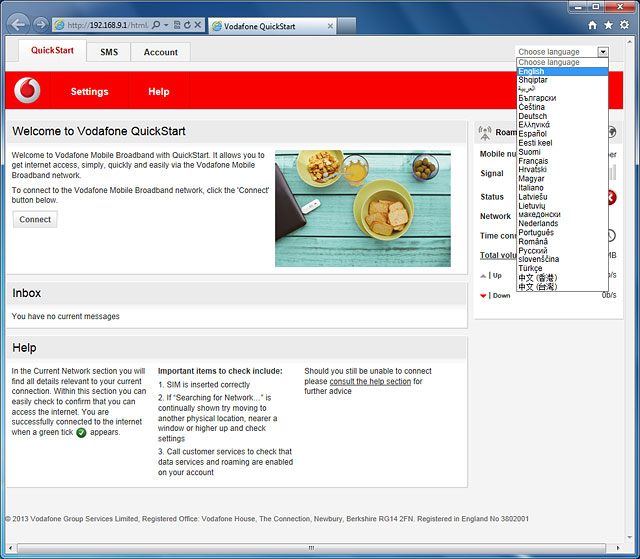
Task: Click the Vodafone logo icon
Action: tap(27, 90)
